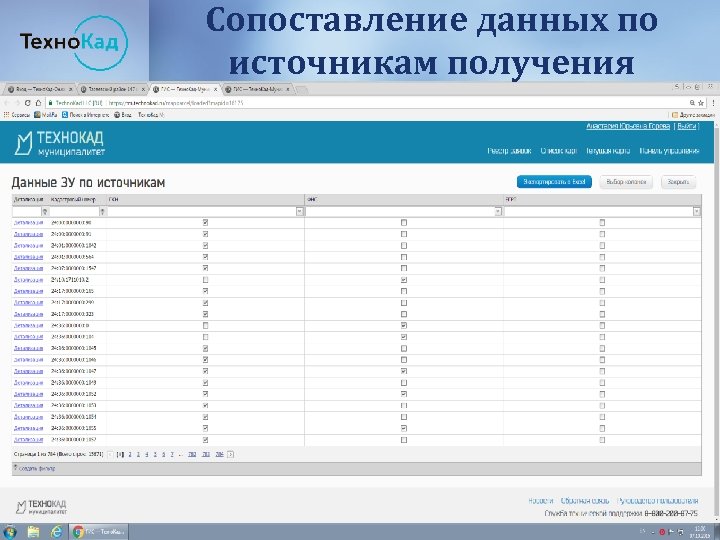Image resolution: width=720 pixels, height=540 pixels.
Task: Click the zoom magnifier in address bar
Action: tap(692, 103)
